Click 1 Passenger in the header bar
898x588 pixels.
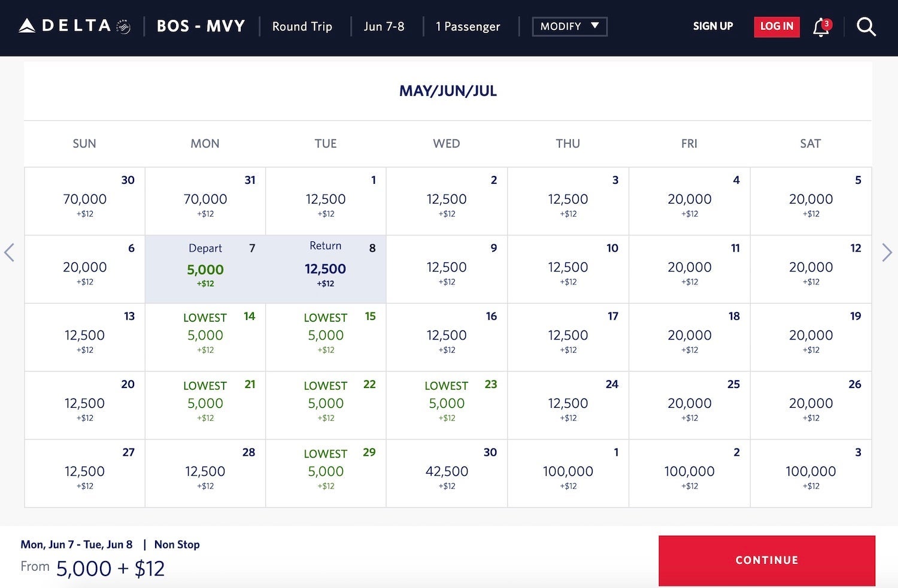(x=468, y=26)
